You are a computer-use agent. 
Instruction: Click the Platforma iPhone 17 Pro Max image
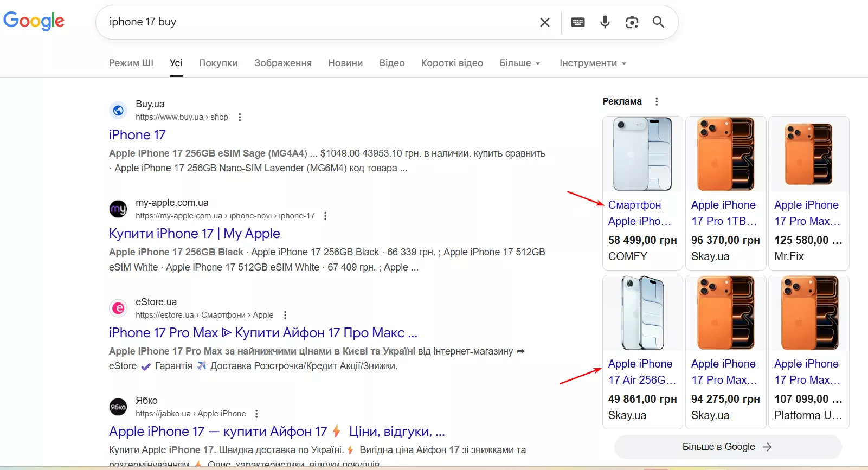coord(808,313)
